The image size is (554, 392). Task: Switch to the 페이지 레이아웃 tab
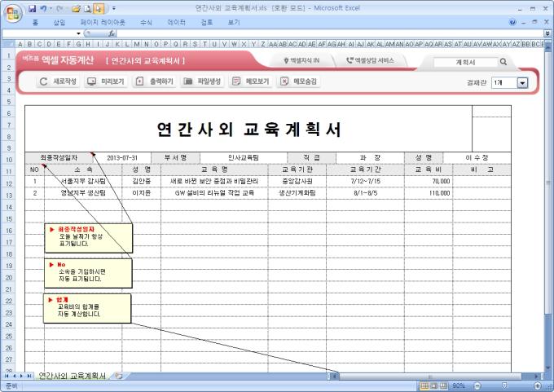point(103,22)
